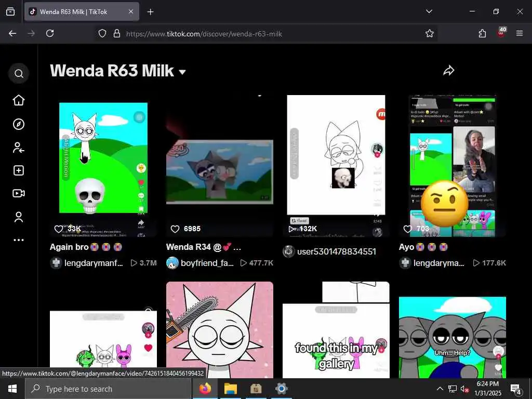Open user5301478834551 profile link
Image resolution: width=532 pixels, height=399 pixels.
[329, 252]
